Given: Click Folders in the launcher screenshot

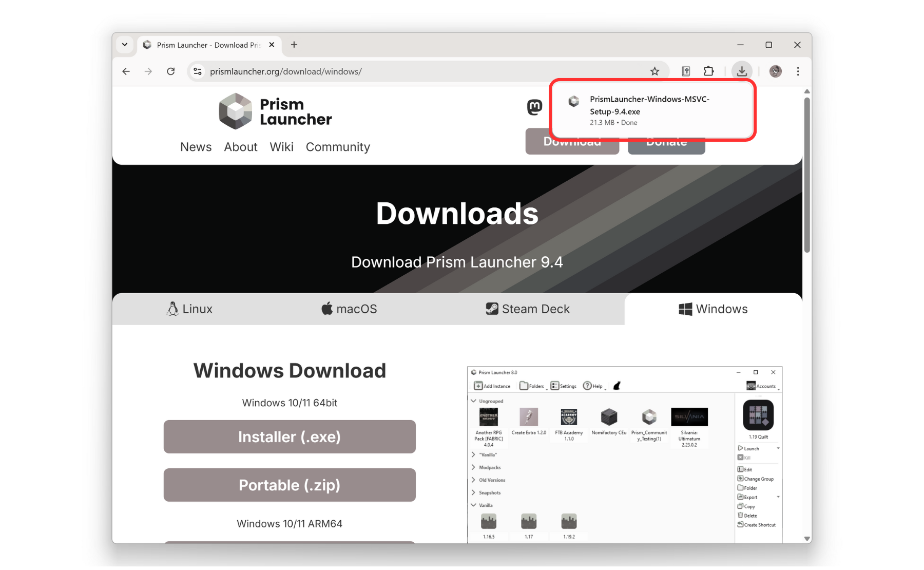Looking at the screenshot, I should pyautogui.click(x=532, y=386).
